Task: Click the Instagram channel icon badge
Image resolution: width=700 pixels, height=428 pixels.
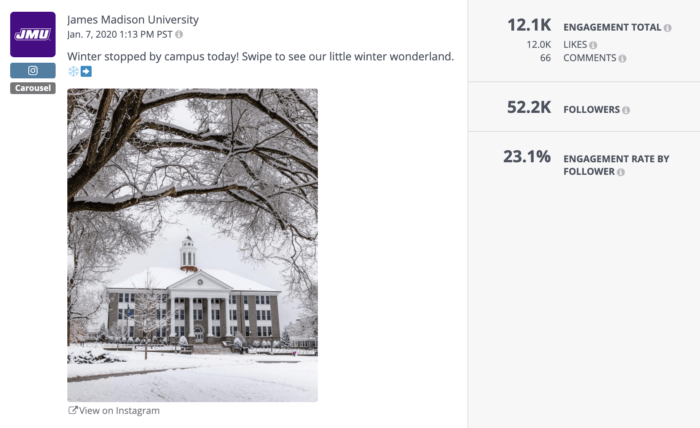Action: (x=33, y=71)
